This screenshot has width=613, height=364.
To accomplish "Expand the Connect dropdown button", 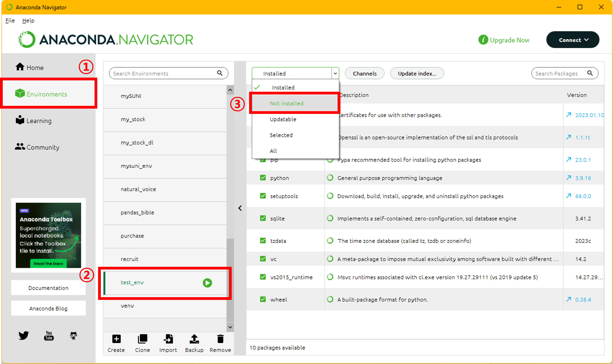I will 573,40.
